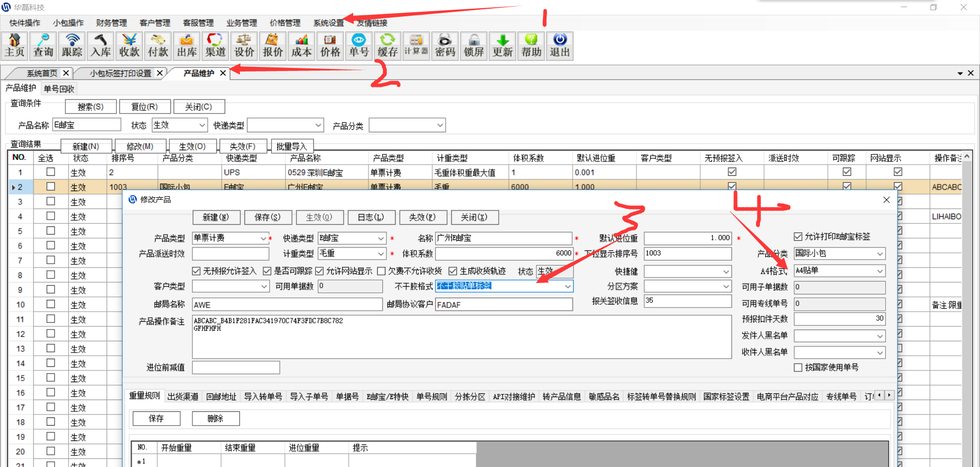Click the 跟踪 tracking toolbar icon
Viewport: 980px width, 467px height.
(72, 46)
